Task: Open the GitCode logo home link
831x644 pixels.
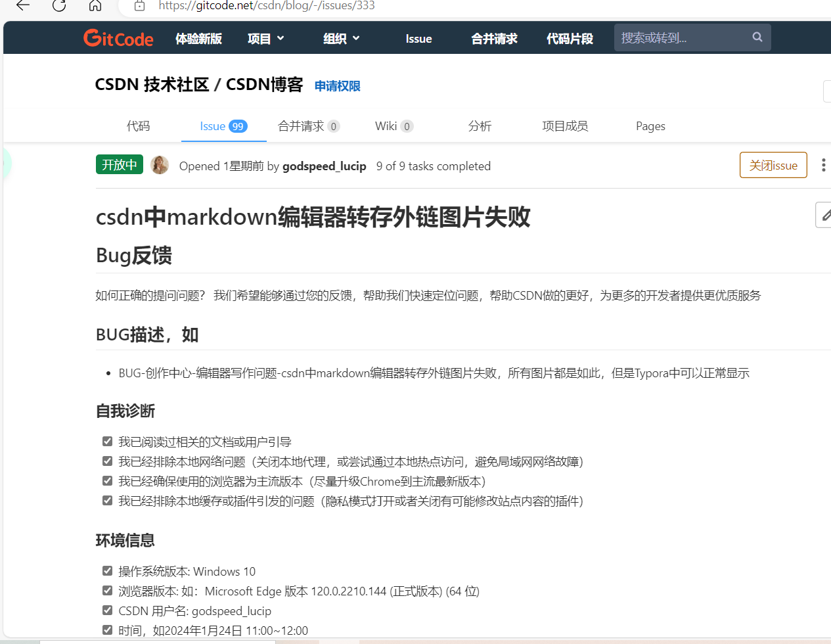Action: tap(118, 38)
